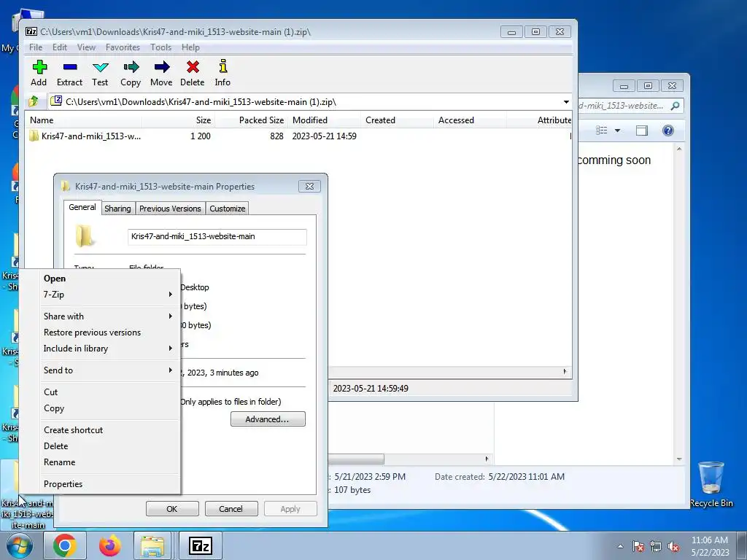
Task: Sort 7-Zip list by Name column
Action: tap(84, 120)
